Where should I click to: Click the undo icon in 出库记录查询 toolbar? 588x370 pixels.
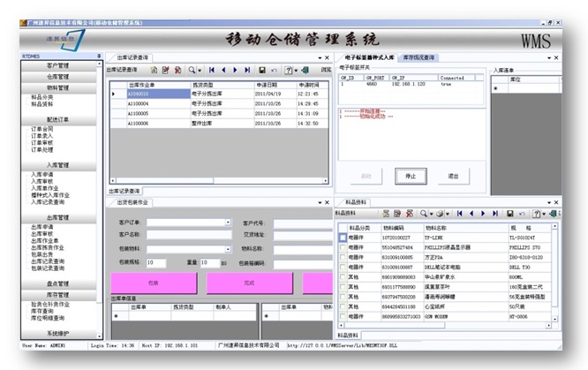[275, 69]
